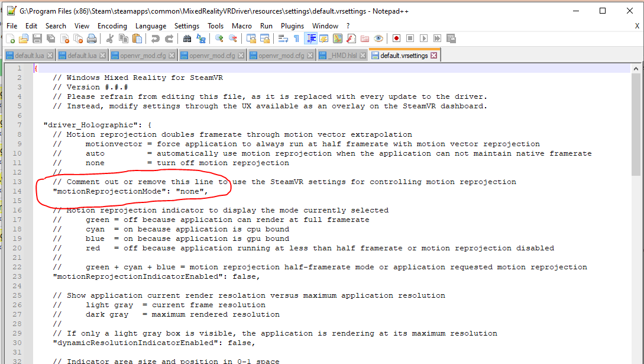Open the Run menu
Viewport: 644px width, 364px height.
point(266,26)
